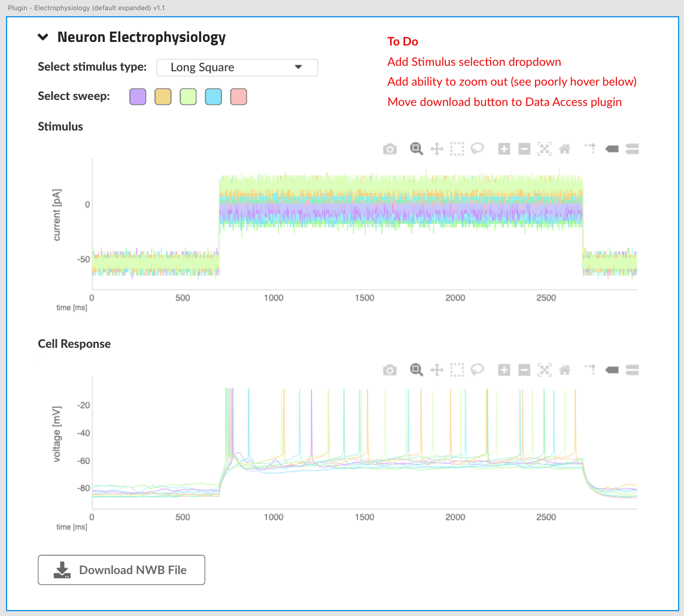The image size is (684, 616).
Task: Choose Box Select in Stimulus plot toolbar
Action: point(457,149)
